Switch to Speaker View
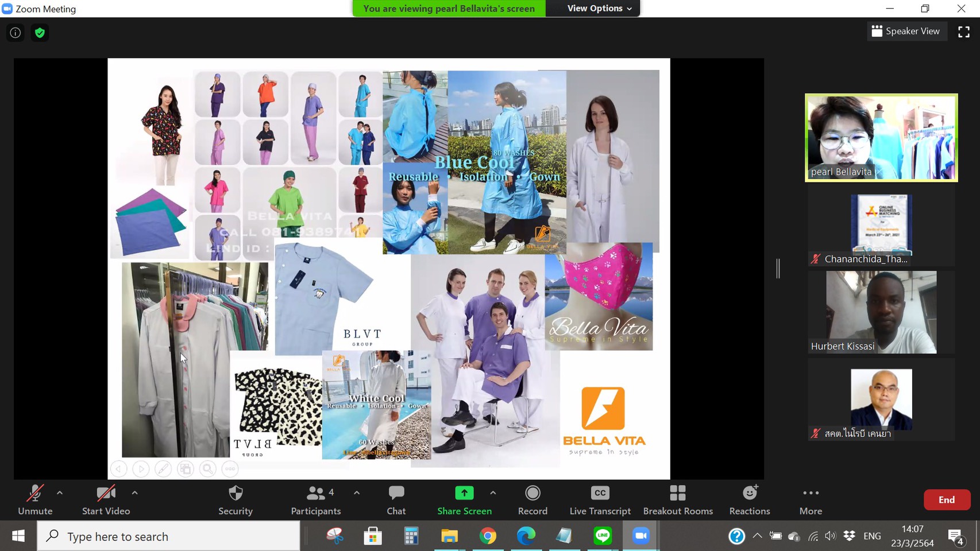Viewport: 980px width, 551px height. pos(906,31)
